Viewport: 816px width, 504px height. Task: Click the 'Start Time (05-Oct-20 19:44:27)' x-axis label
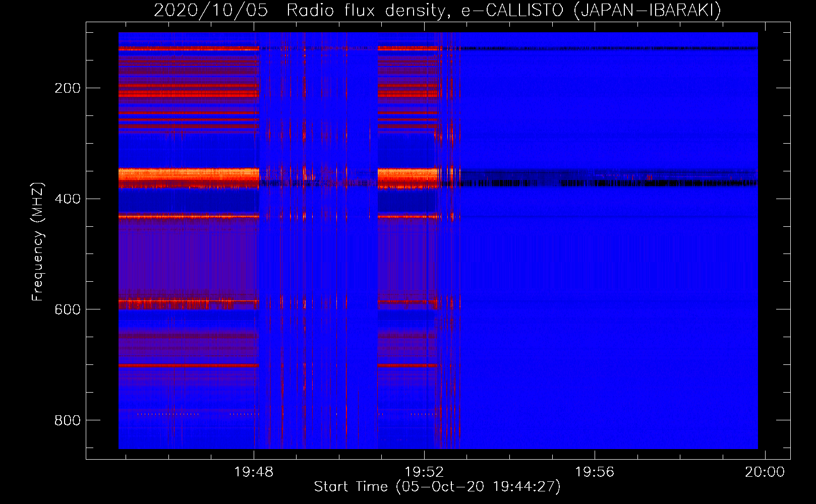[x=437, y=487]
